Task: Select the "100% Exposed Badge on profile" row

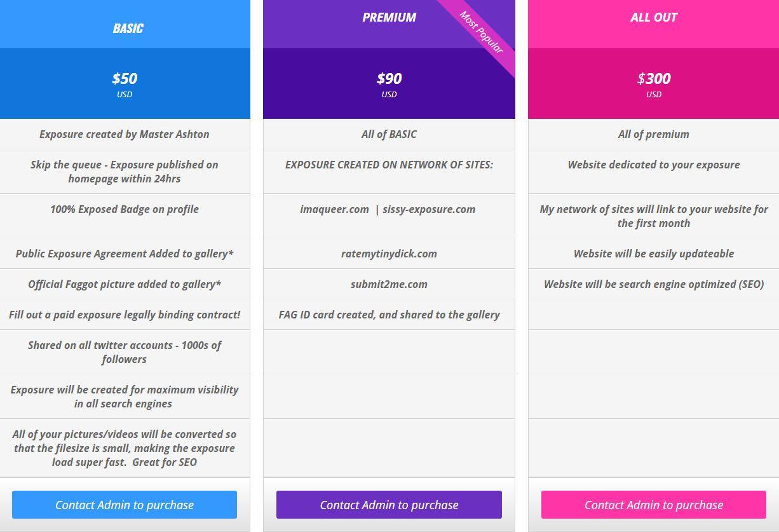Action: 125,209
